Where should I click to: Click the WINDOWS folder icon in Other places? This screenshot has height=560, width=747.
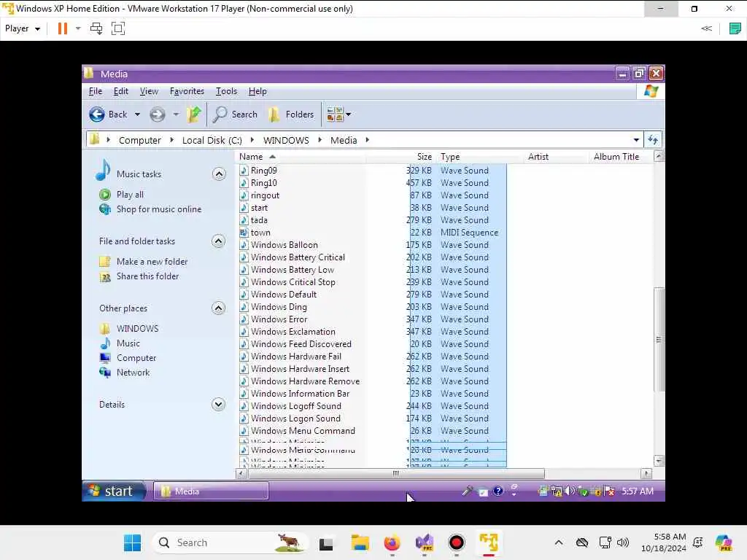(105, 329)
